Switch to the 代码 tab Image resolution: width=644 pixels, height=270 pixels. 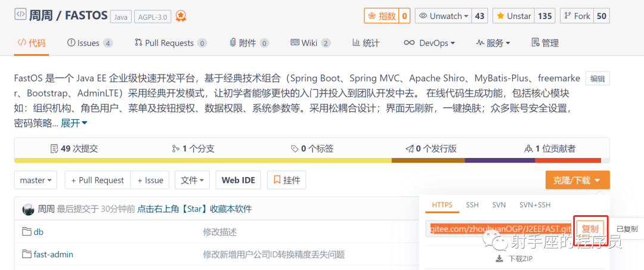[31, 43]
